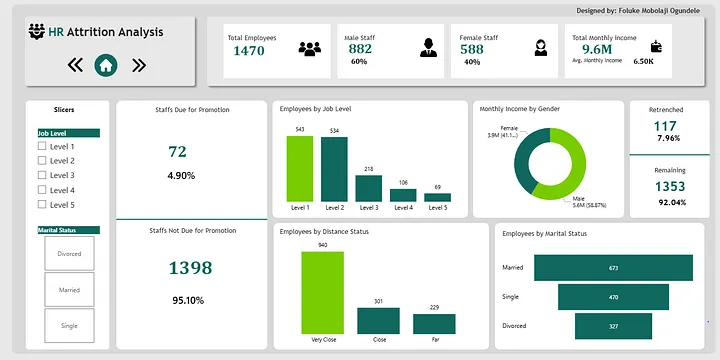The image size is (720, 360).
Task: Click the Single funnel bar showing 470
Action: [x=613, y=297]
